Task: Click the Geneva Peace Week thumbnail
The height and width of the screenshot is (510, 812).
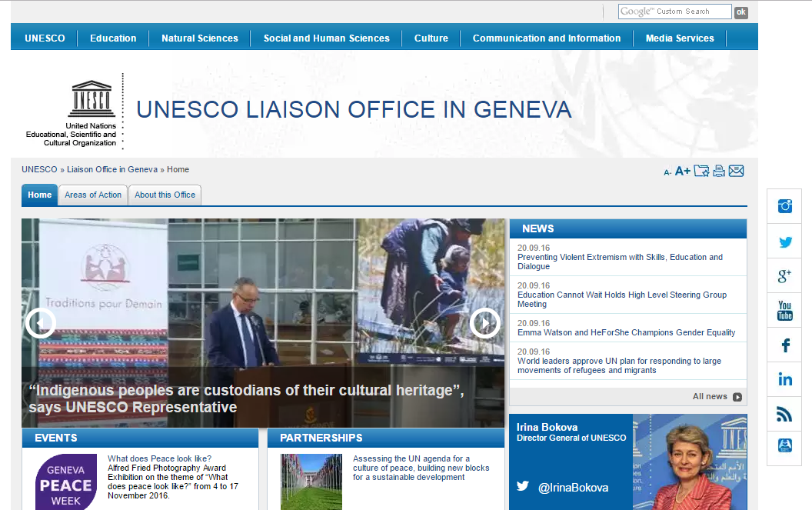Action: tap(66, 482)
